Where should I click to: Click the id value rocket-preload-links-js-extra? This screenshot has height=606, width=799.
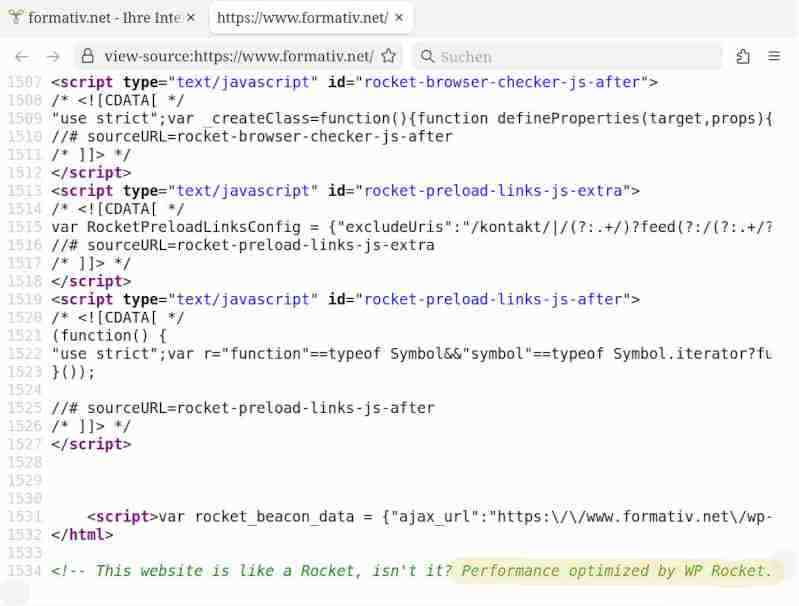(x=493, y=191)
